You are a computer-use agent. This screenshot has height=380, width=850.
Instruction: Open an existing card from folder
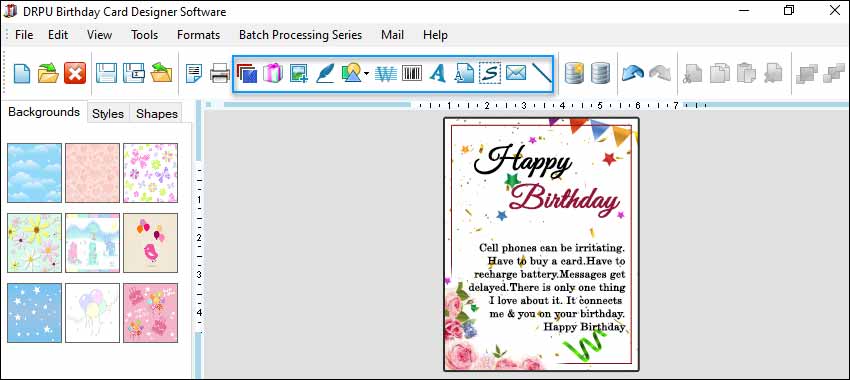pos(48,73)
